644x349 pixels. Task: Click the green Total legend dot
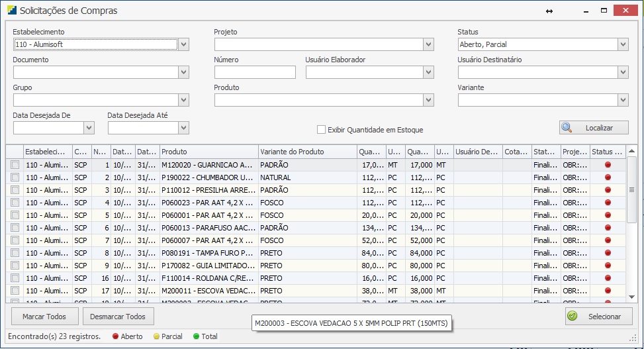click(196, 336)
